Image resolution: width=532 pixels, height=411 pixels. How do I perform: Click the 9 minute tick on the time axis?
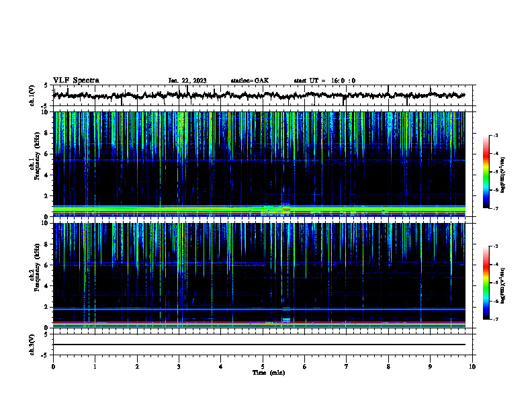pos(430,367)
